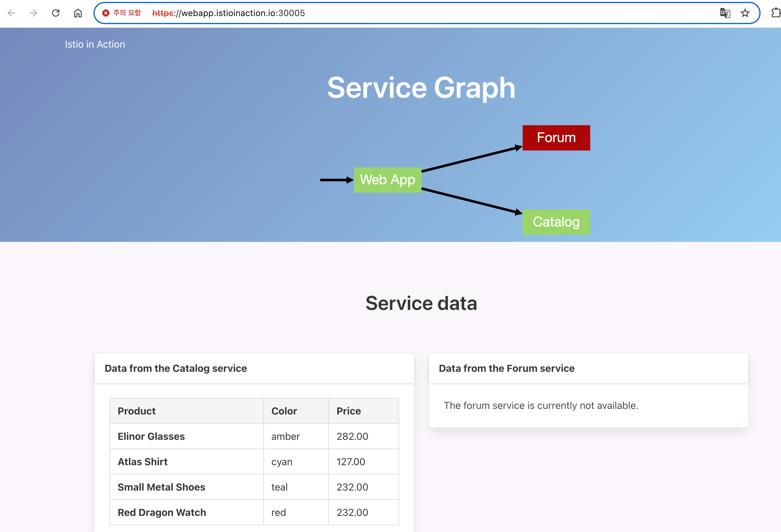Select the Color column header
The image size is (781, 532).
pyautogui.click(x=284, y=411)
